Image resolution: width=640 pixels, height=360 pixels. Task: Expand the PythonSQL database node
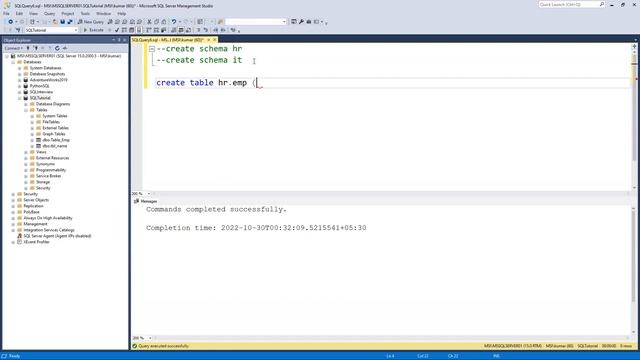point(20,86)
